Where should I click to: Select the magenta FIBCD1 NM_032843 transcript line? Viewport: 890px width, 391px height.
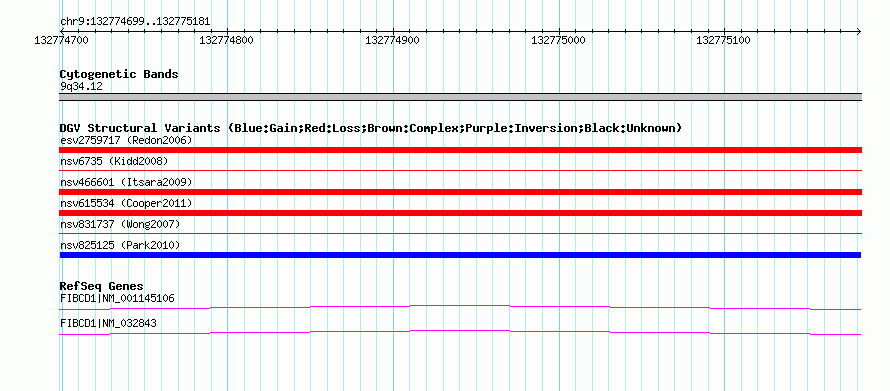(460, 333)
